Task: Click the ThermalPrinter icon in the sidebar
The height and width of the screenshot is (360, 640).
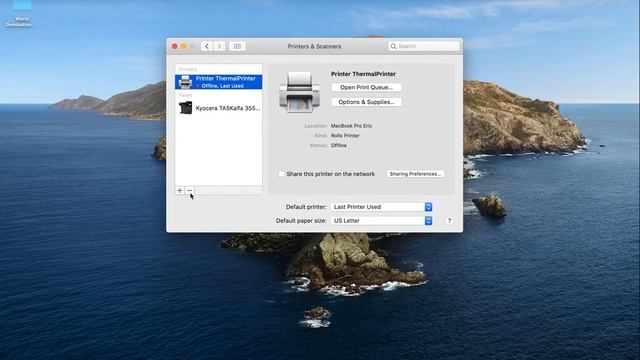Action: 185,82
